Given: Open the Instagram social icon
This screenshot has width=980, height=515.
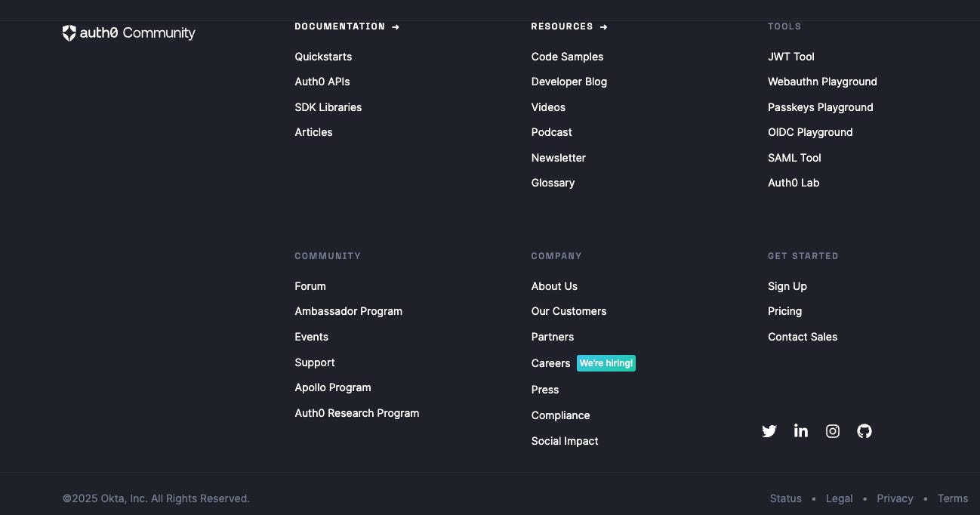Looking at the screenshot, I should (833, 431).
